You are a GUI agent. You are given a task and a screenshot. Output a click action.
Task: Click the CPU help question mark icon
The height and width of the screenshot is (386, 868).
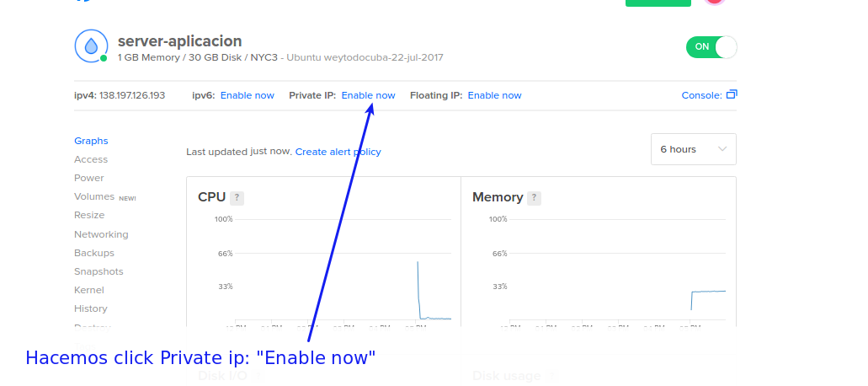point(237,198)
